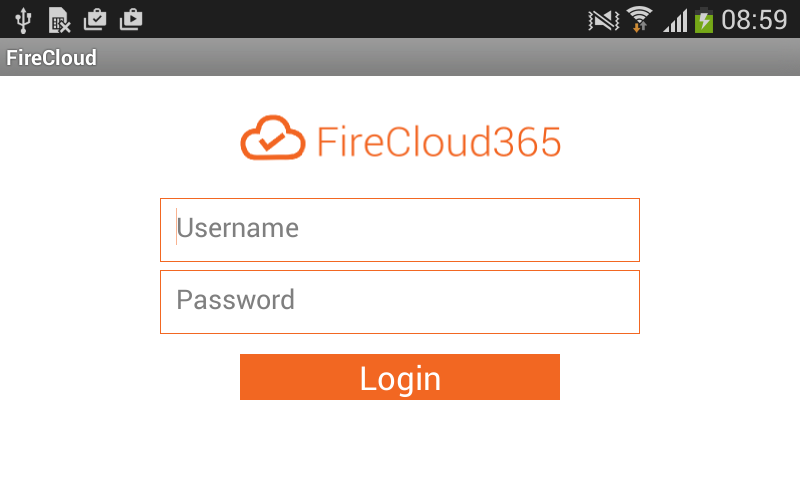Click the FireCloud365 brand text
This screenshot has height=480, width=800.
click(x=438, y=142)
